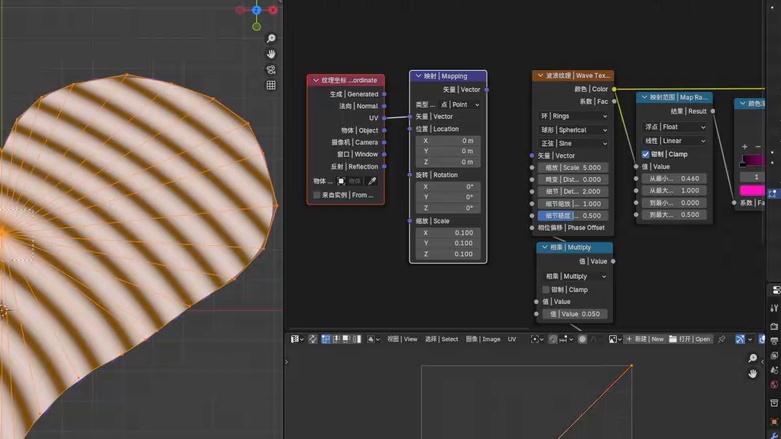Switch orthographic/perspective grid icon
This screenshot has height=439, width=781.
coord(271,85)
